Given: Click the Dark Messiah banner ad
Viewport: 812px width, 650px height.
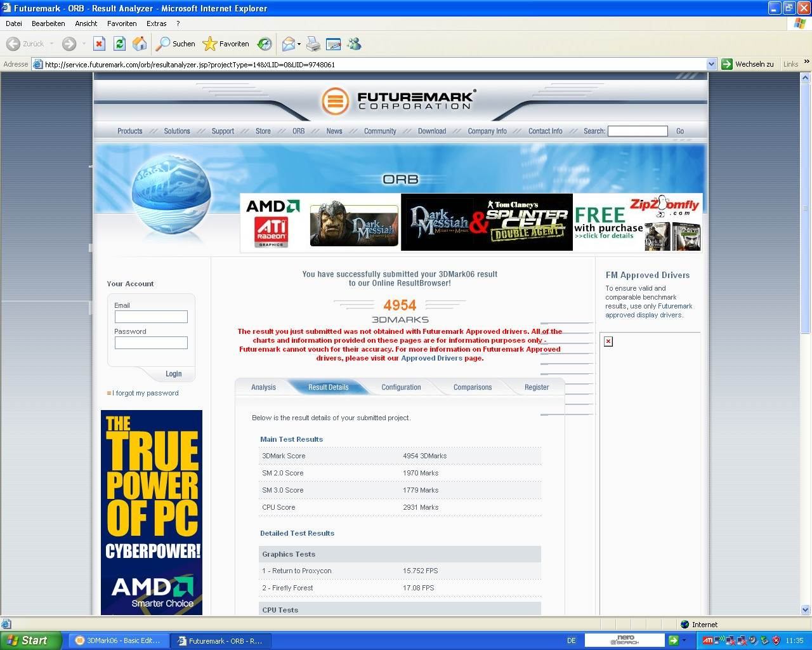Looking at the screenshot, I should pos(354,224).
